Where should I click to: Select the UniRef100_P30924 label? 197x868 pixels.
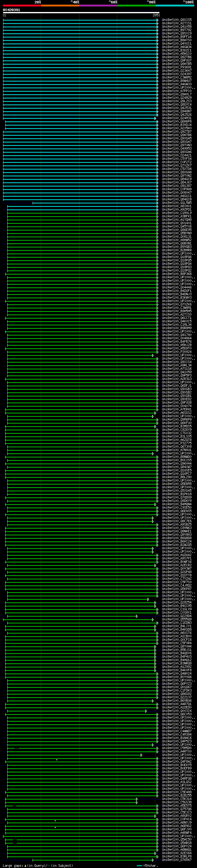pyautogui.click(x=177, y=352)
